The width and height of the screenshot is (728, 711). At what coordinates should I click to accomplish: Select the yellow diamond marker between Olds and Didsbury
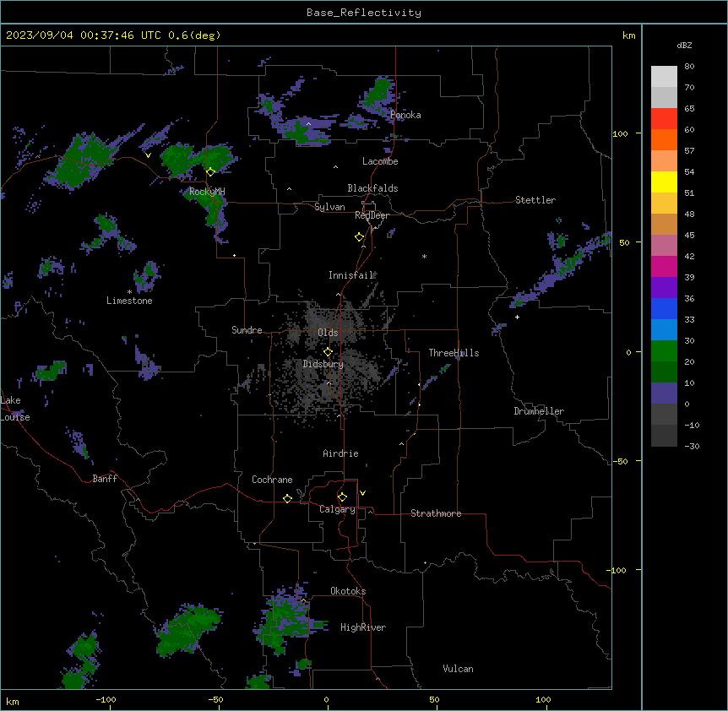click(x=328, y=352)
